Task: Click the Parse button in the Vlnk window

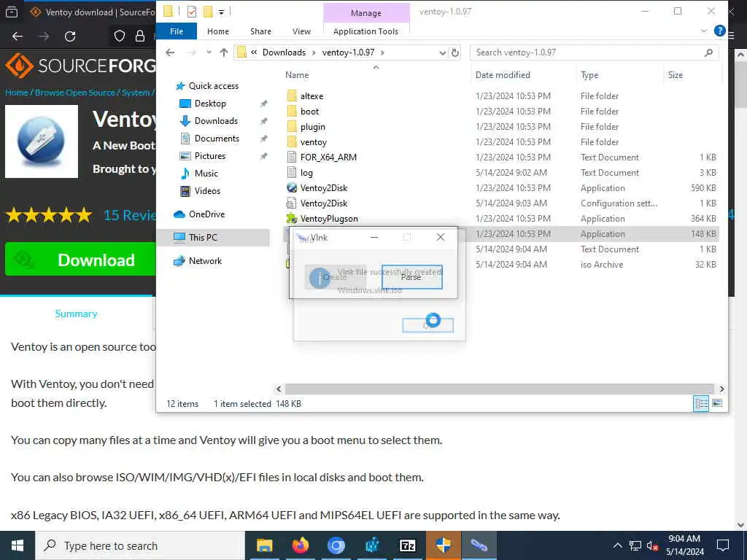Action: coord(411,277)
